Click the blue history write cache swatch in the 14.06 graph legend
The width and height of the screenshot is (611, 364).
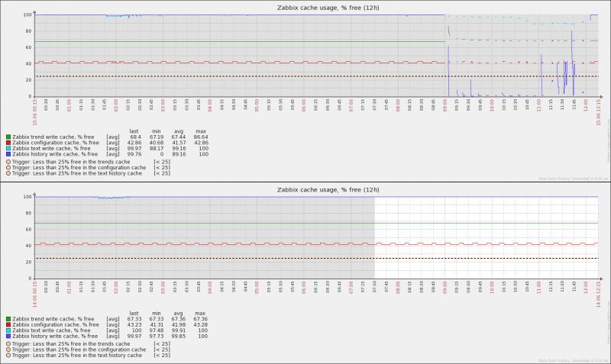(8, 336)
